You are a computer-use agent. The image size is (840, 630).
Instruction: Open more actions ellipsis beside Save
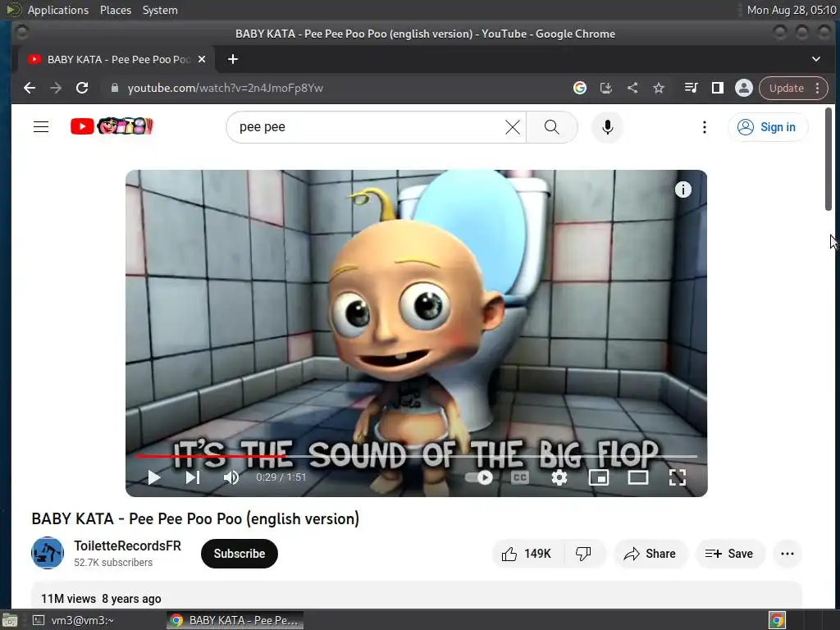click(x=787, y=554)
